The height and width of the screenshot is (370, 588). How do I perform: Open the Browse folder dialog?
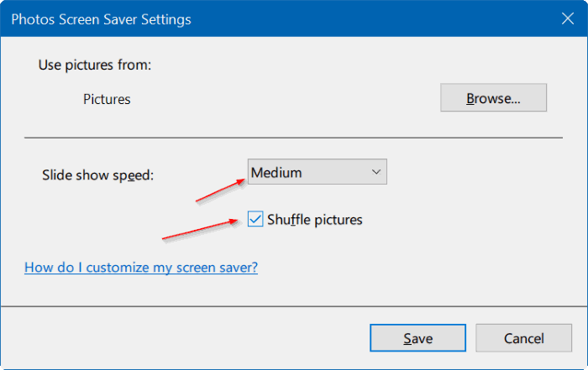coord(493,97)
